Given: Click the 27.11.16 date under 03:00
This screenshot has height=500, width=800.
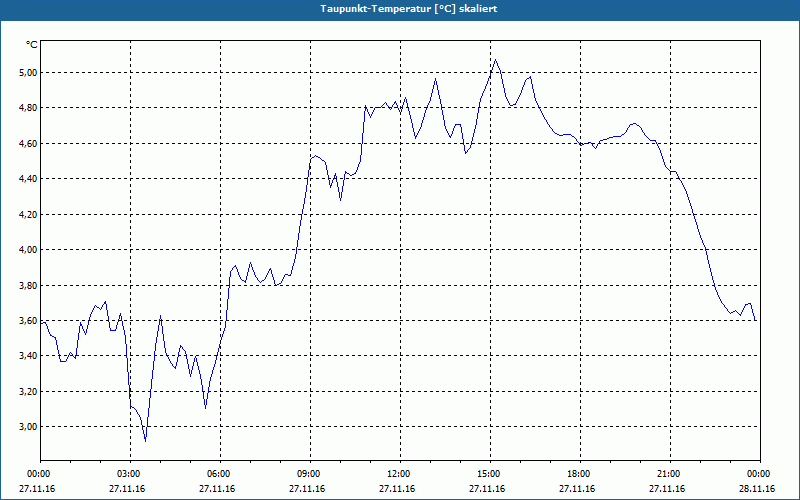Looking at the screenshot, I should point(127,489).
